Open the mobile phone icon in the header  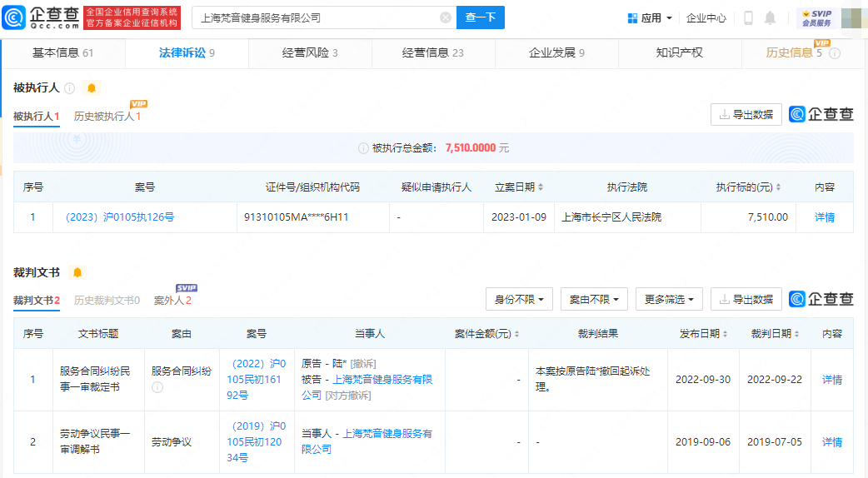(x=748, y=17)
